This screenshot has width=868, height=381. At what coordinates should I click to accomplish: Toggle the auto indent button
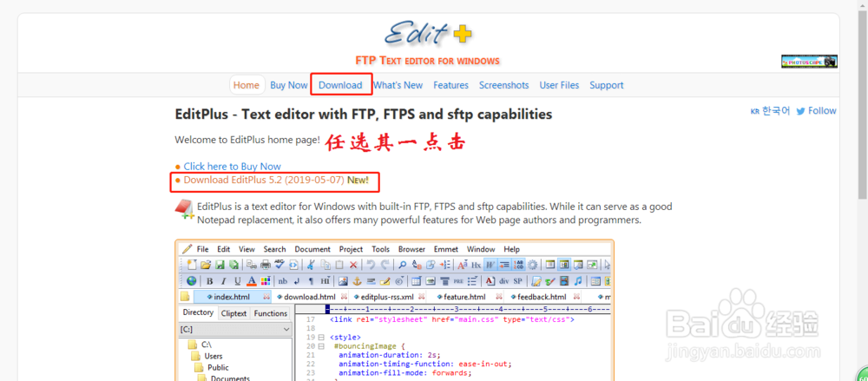[x=504, y=265]
